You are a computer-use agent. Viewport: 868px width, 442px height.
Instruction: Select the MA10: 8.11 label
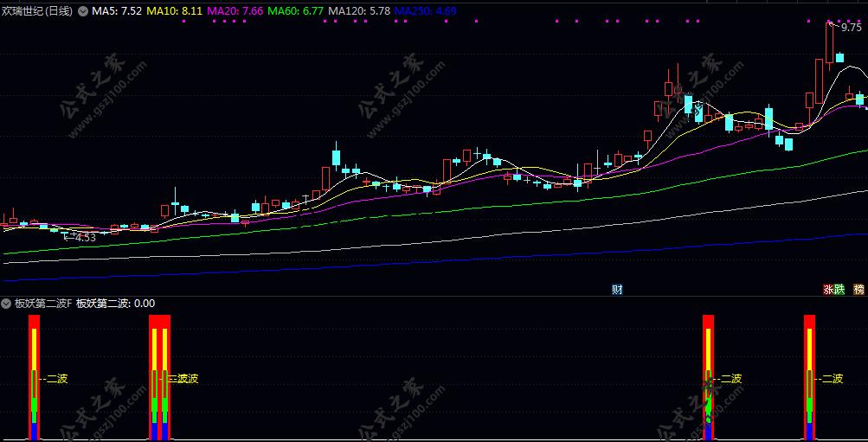click(174, 11)
